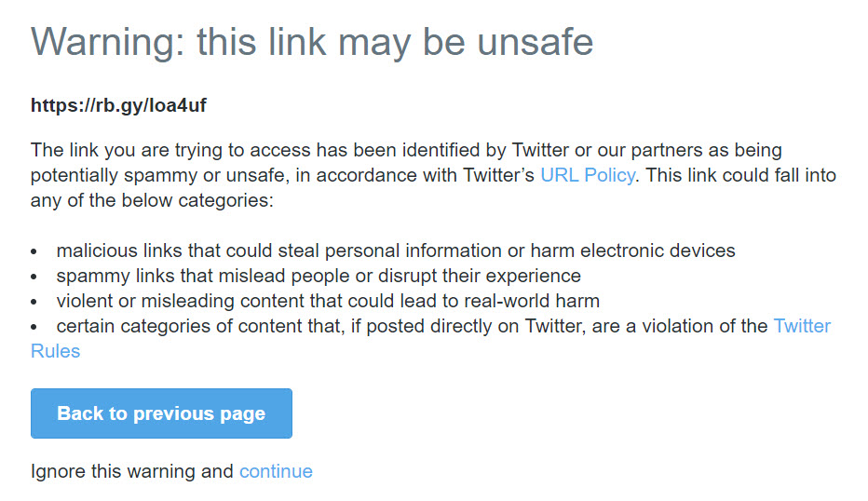Click the "any of the below categories:" line
Viewport: 868px width, 501px height.
pos(152,200)
